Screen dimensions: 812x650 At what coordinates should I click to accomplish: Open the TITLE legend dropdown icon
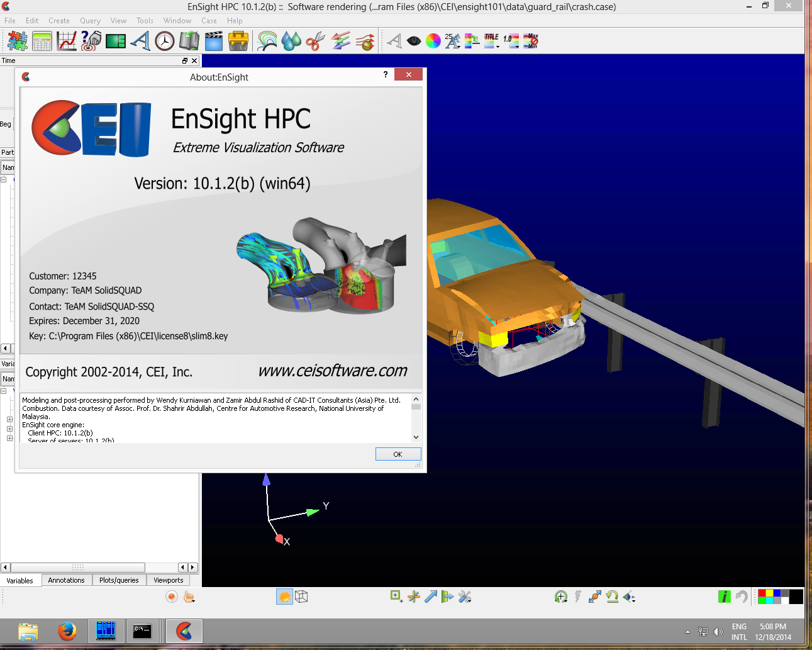(x=492, y=42)
